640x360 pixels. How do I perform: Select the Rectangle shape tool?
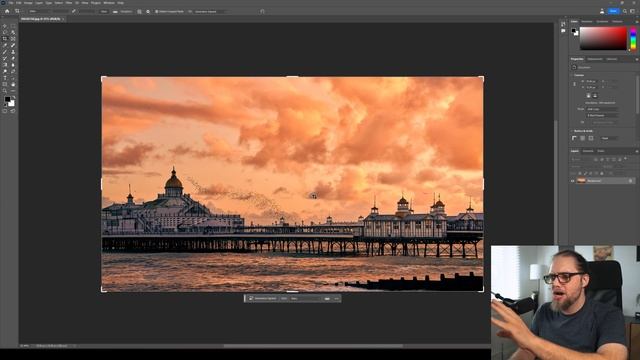[4, 84]
